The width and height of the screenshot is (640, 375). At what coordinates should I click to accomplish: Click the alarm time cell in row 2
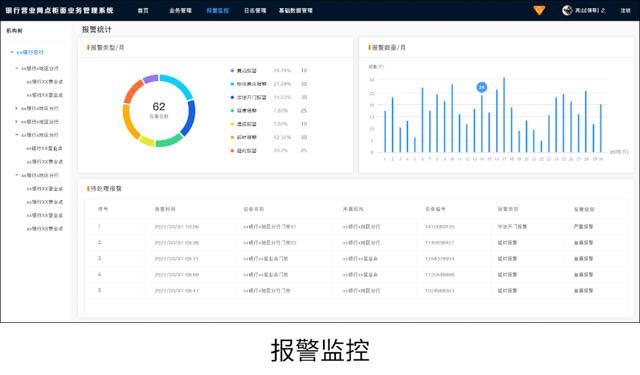pyautogui.click(x=176, y=243)
